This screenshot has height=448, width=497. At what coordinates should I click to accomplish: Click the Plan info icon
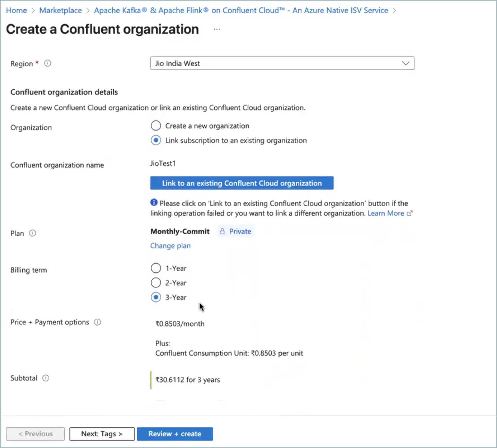pyautogui.click(x=32, y=233)
